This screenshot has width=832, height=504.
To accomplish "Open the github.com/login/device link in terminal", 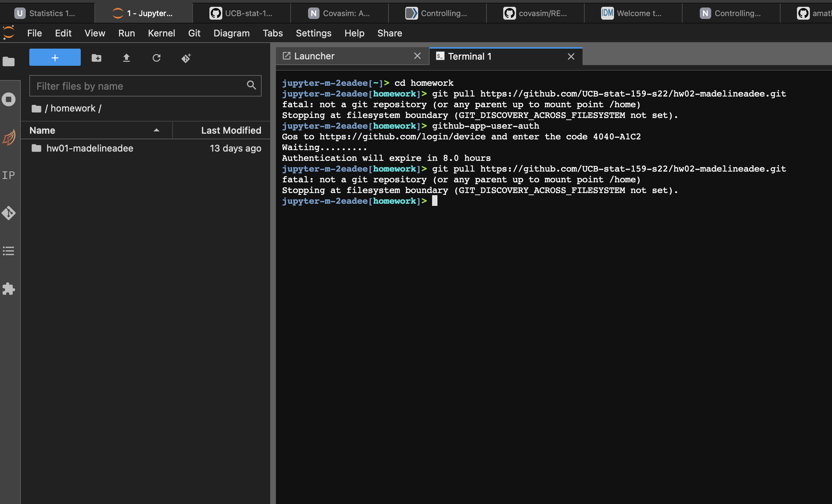I will click(x=403, y=136).
